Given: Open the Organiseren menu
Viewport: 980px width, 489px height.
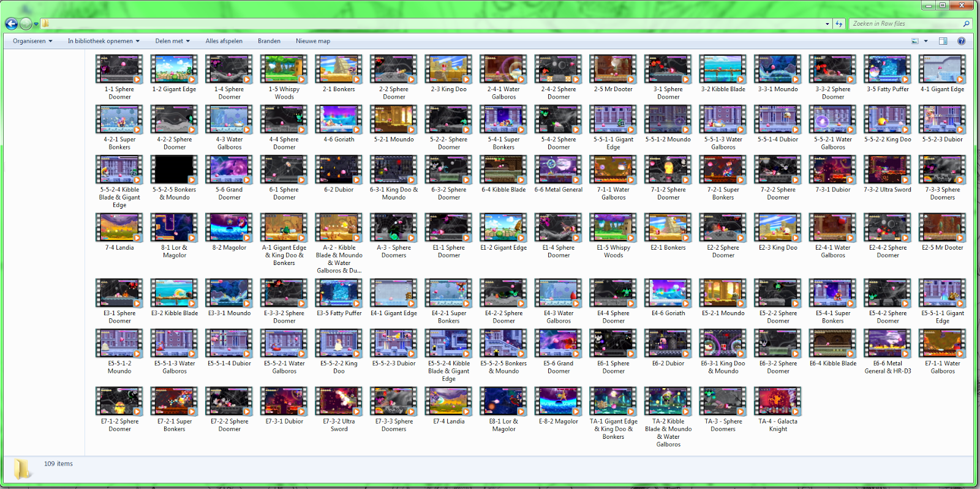Looking at the screenshot, I should click(32, 41).
